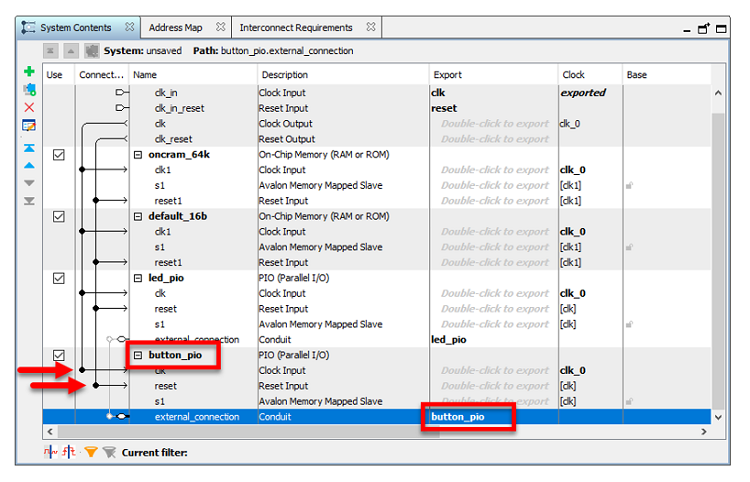
Task: Click the vertical scrollbar up arrow
Action: (718, 93)
